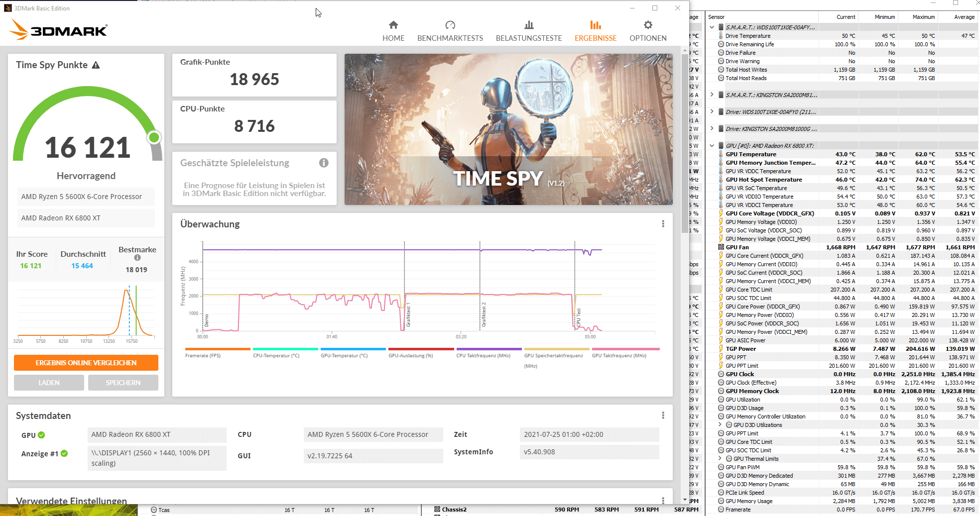The width and height of the screenshot is (980, 516).
Task: Click the AMD Radeon RX 6800 XT field under score
Action: (x=86, y=218)
